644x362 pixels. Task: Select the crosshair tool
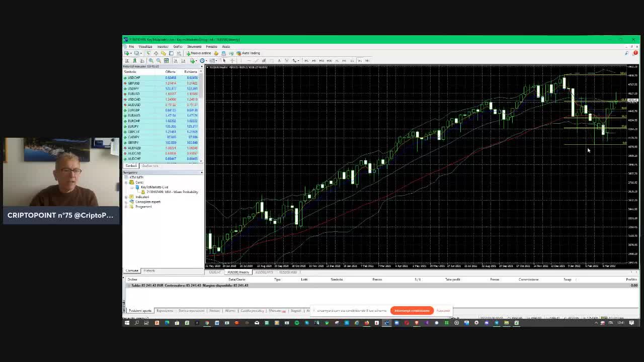click(232, 60)
